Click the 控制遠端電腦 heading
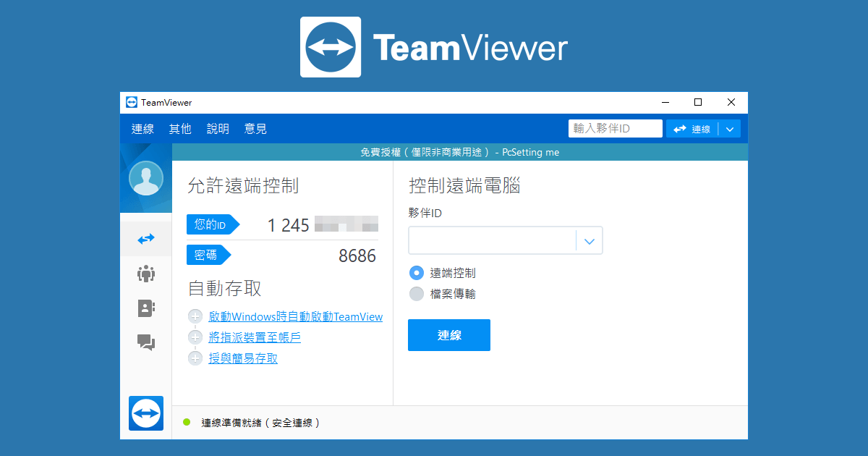The image size is (868, 456). (464, 186)
